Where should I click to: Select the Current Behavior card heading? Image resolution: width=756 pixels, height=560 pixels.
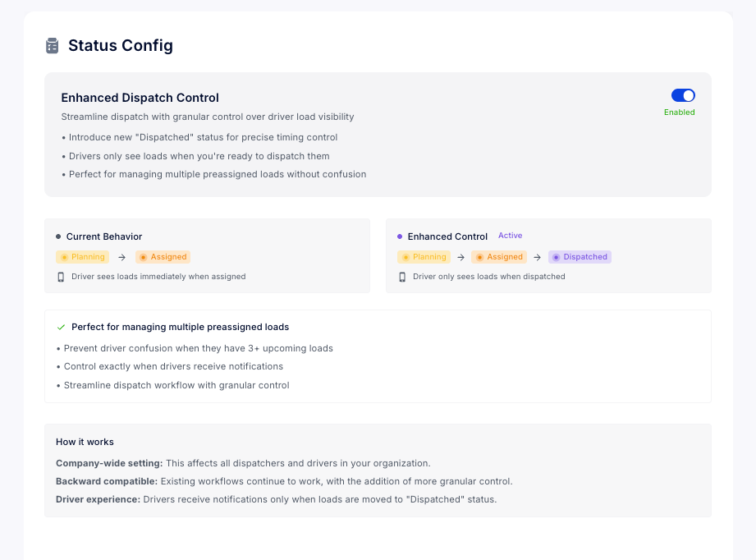point(104,236)
